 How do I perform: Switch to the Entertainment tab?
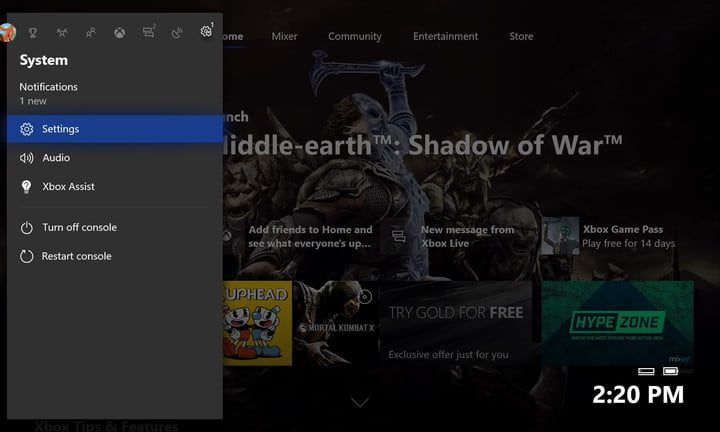click(445, 36)
